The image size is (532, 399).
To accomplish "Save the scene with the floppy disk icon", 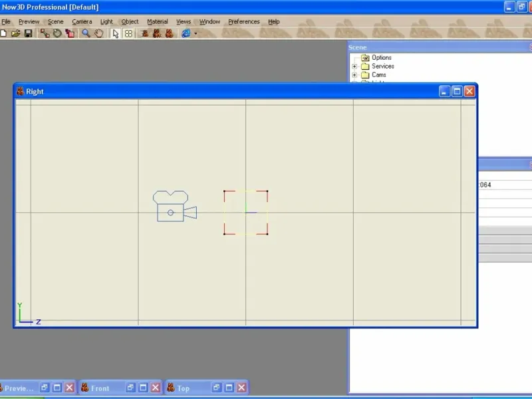I will [x=28, y=33].
